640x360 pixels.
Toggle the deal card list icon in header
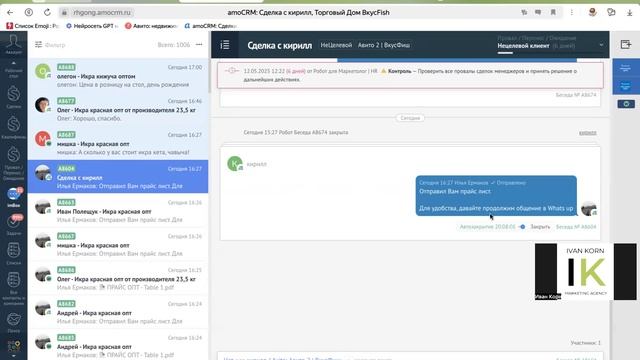pyautogui.click(x=225, y=44)
